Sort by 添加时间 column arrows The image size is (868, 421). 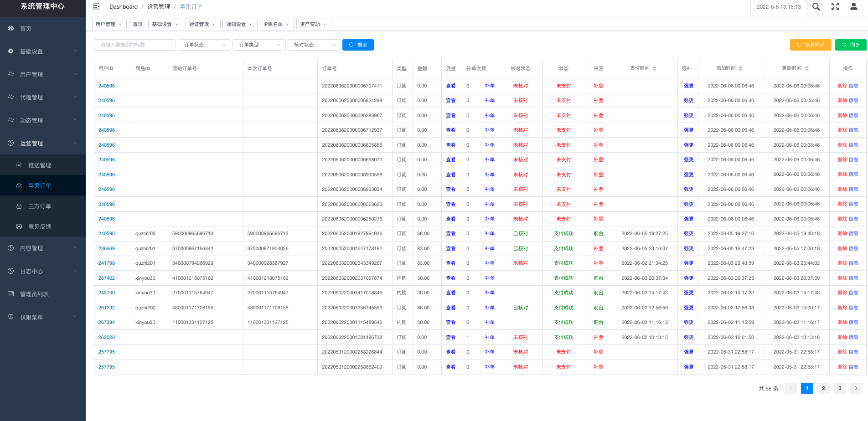741,68
